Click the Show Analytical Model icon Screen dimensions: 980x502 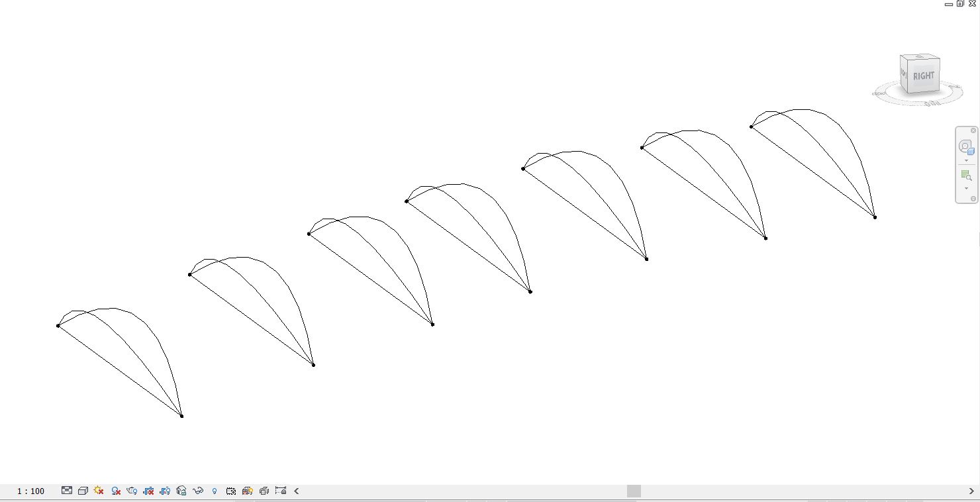tap(248, 491)
